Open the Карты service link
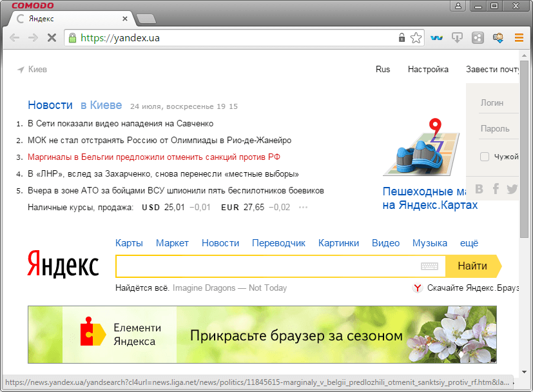The width and height of the screenshot is (533, 392). point(129,243)
